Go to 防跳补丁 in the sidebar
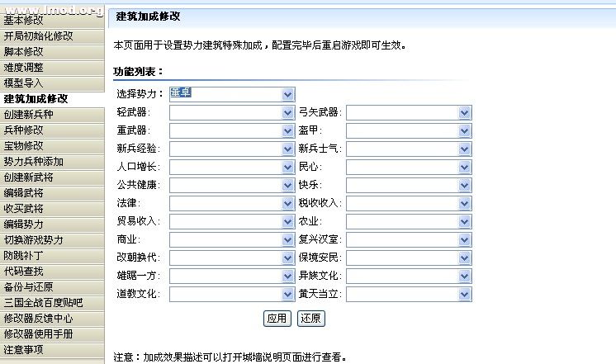616x364 pixels. pos(52,256)
